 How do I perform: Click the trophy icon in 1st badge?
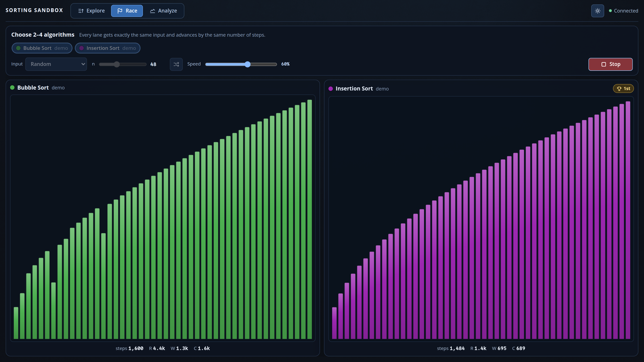[619, 88]
